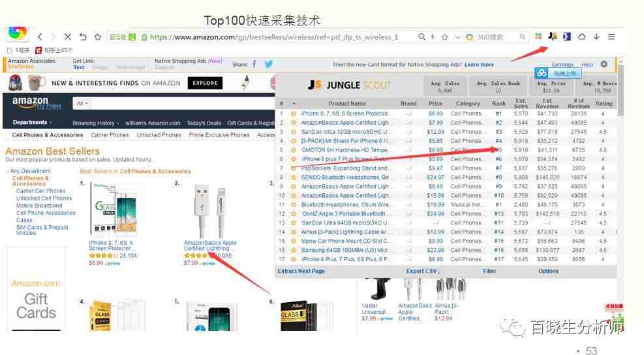Image resolution: width=644 pixels, height=355 pixels.
Task: Click Cell Phone Accessories in sidebar
Action: pyautogui.click(x=46, y=213)
